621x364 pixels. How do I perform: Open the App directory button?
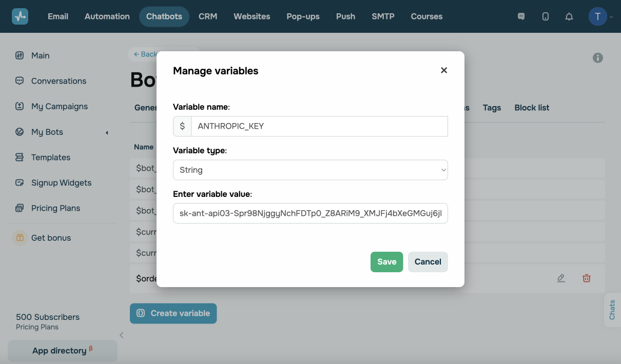pyautogui.click(x=63, y=351)
